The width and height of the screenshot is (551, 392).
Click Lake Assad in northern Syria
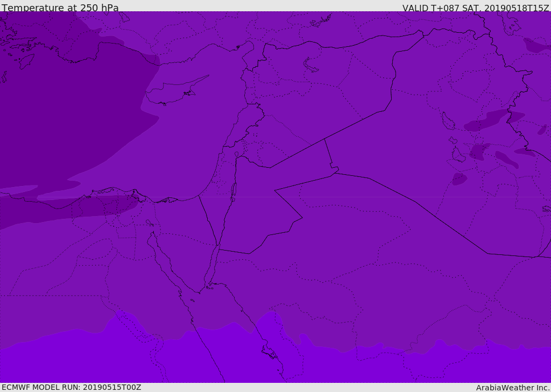pos(311,66)
